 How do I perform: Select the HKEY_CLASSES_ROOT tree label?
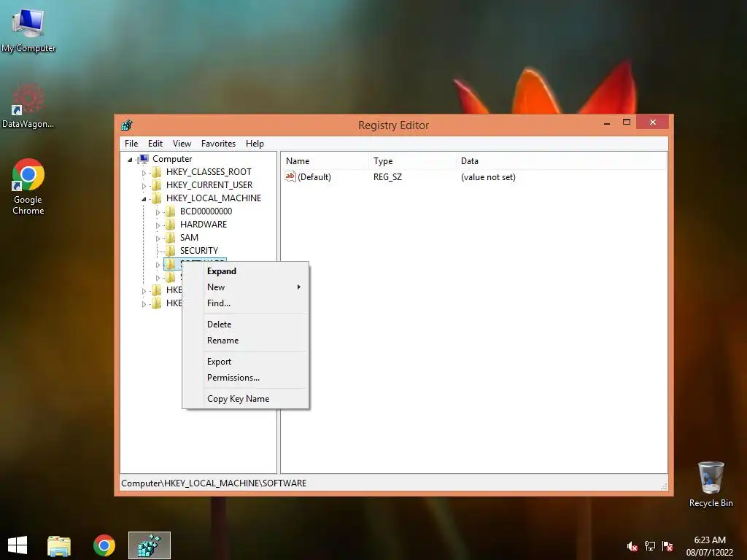coord(209,172)
